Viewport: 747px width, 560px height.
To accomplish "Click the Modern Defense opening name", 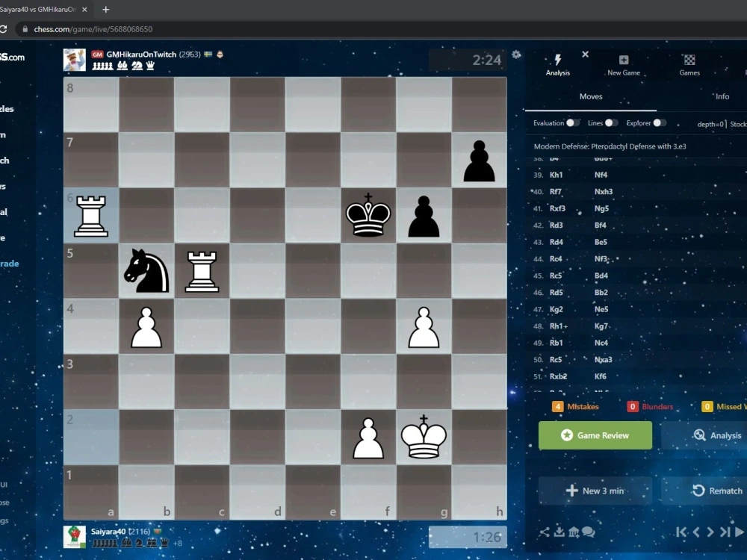I will (x=610, y=146).
